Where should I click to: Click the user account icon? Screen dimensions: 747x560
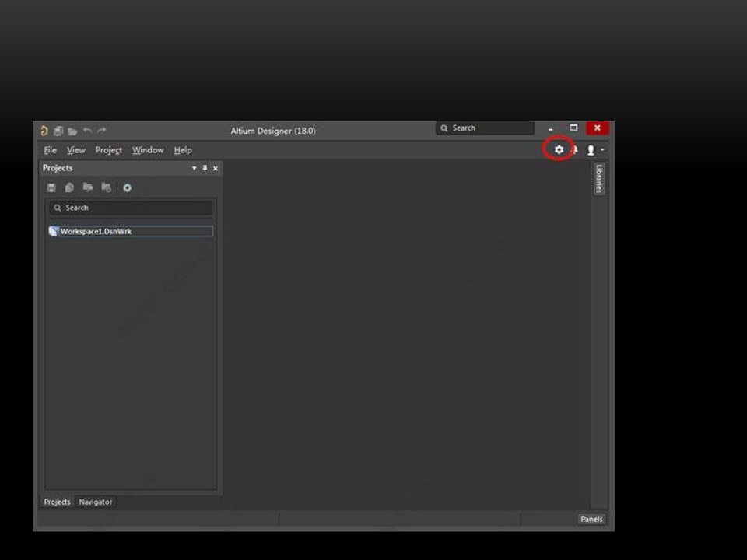(x=591, y=150)
